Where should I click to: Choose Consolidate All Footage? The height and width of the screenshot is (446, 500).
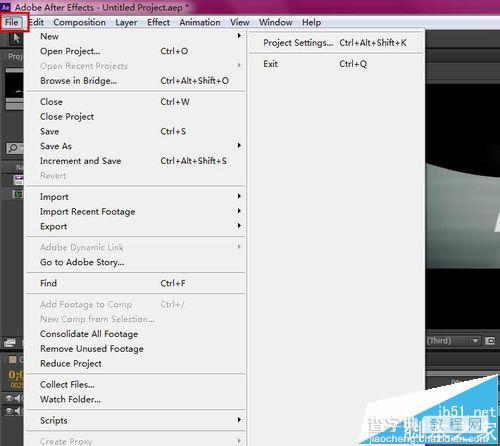click(136, 334)
